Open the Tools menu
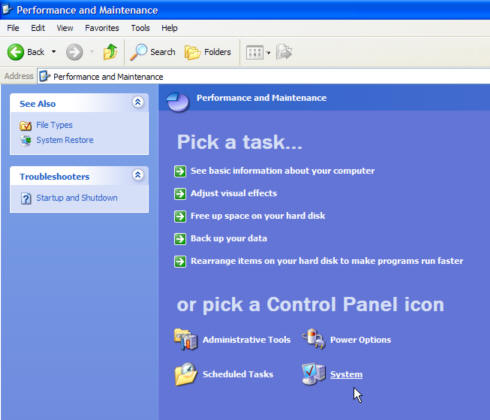 pyautogui.click(x=140, y=28)
